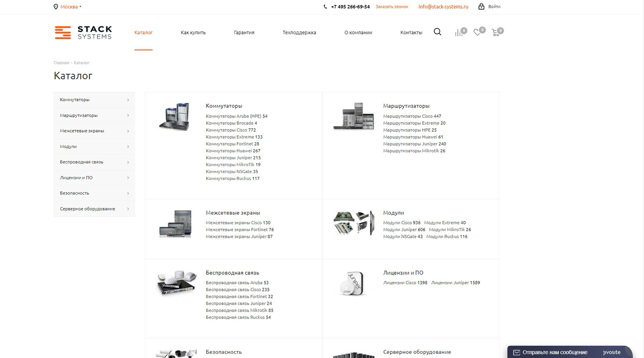Click the Коммутаторы product image
644x358 pixels.
tap(175, 116)
